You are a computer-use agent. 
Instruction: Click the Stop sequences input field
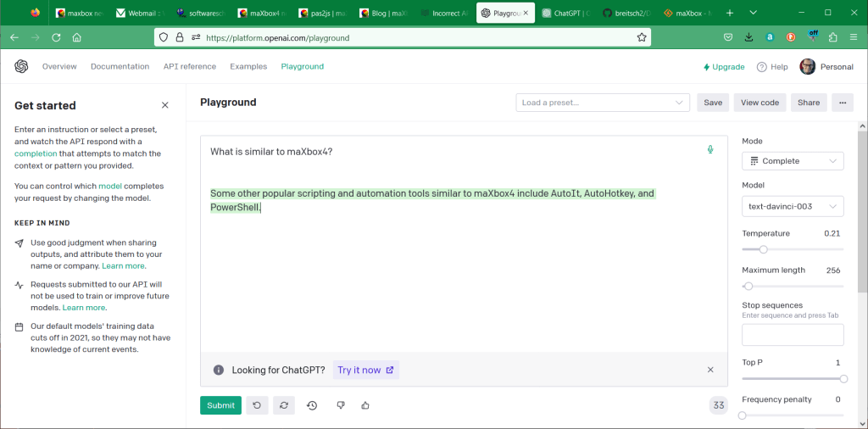pyautogui.click(x=793, y=335)
